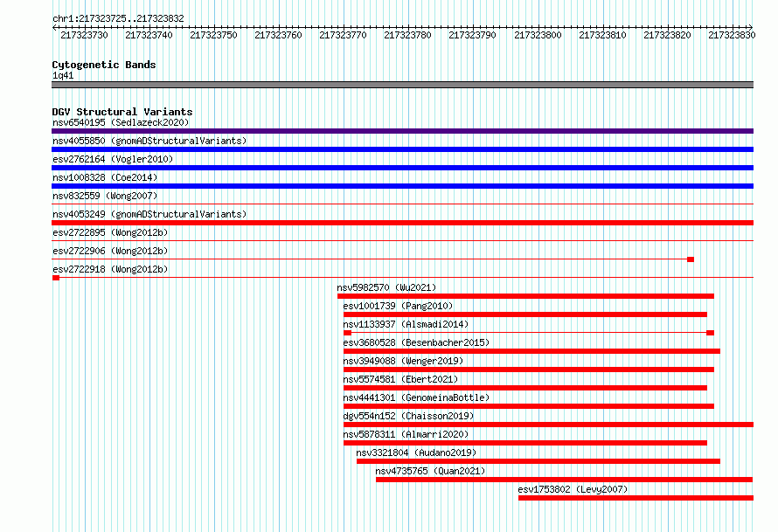Open variant nsv4441301 (GenomeinaBottle)
The image size is (778, 532).
tap(416, 397)
